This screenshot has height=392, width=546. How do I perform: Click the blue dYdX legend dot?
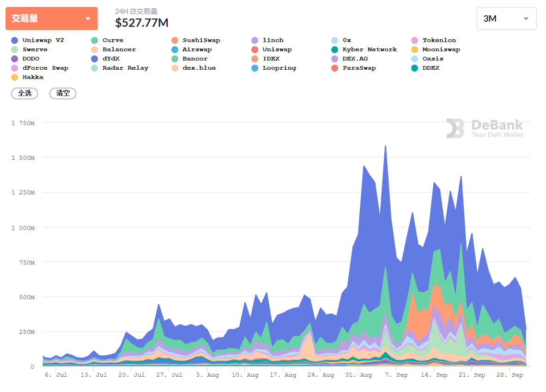94,59
